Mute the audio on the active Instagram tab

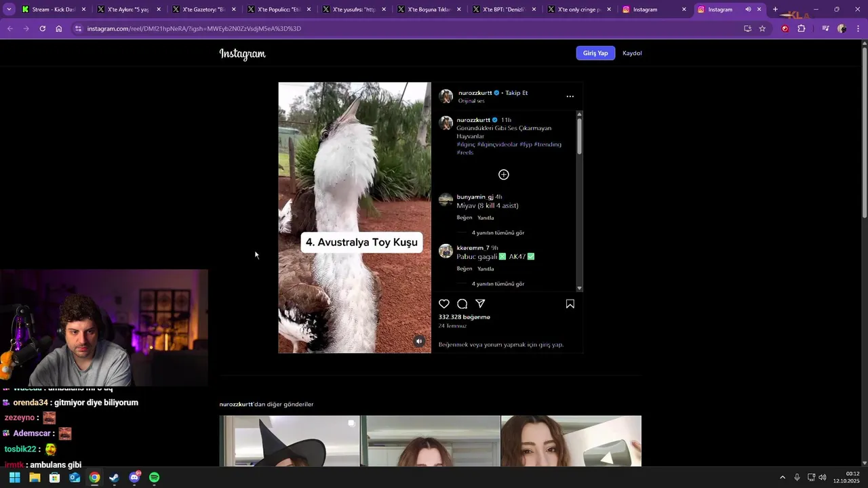[748, 9]
